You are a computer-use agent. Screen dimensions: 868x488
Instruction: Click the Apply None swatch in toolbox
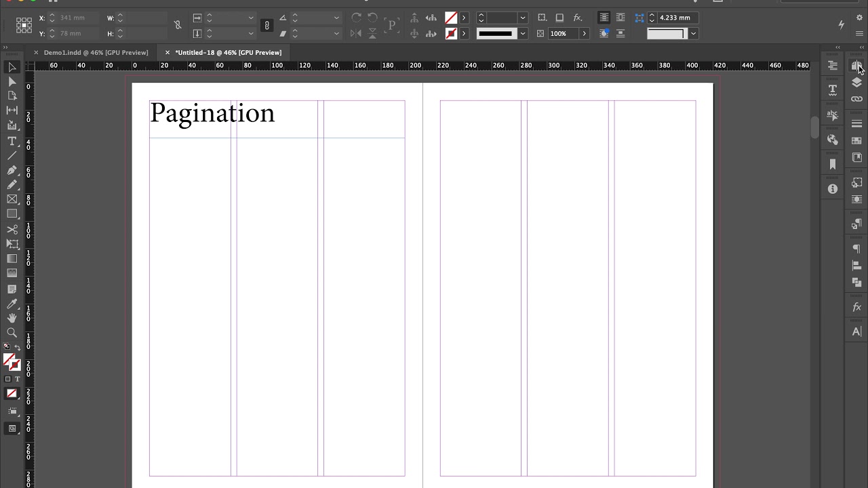point(12,393)
